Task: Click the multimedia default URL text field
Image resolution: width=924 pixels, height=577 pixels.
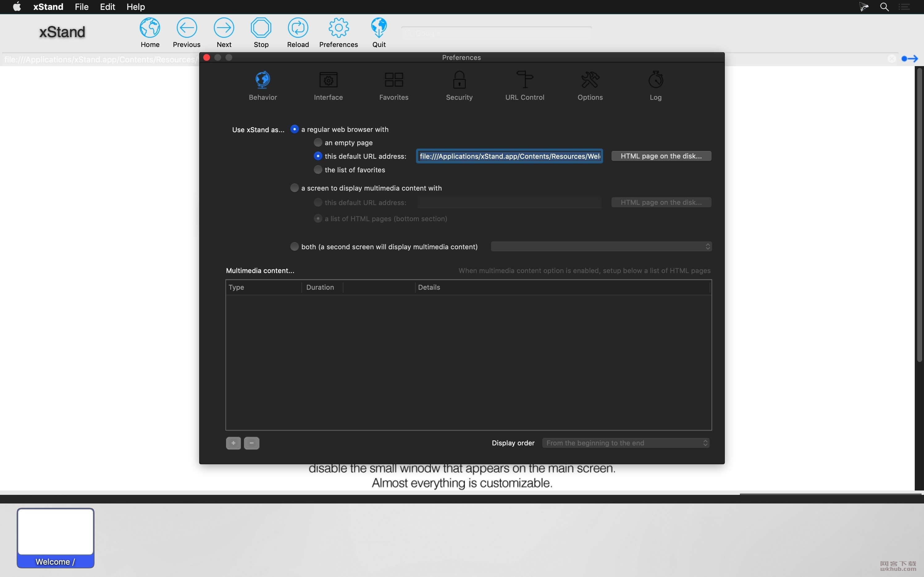Action: tap(509, 203)
